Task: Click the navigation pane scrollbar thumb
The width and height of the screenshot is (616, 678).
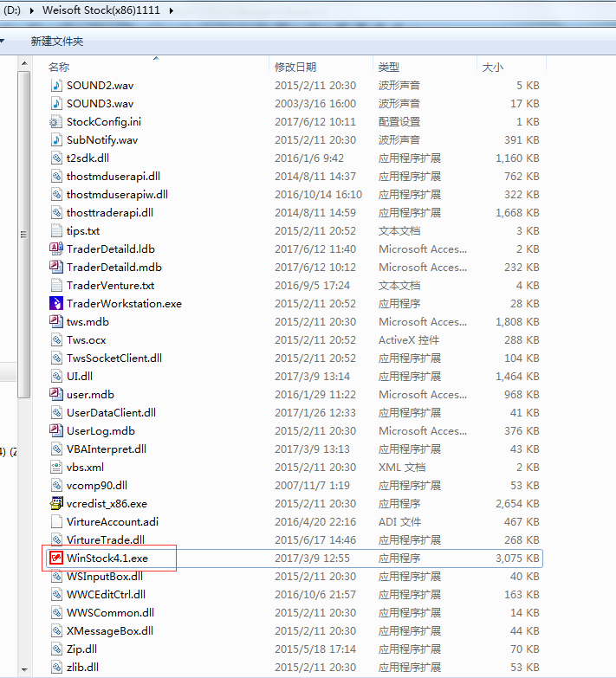Action: pos(23,235)
